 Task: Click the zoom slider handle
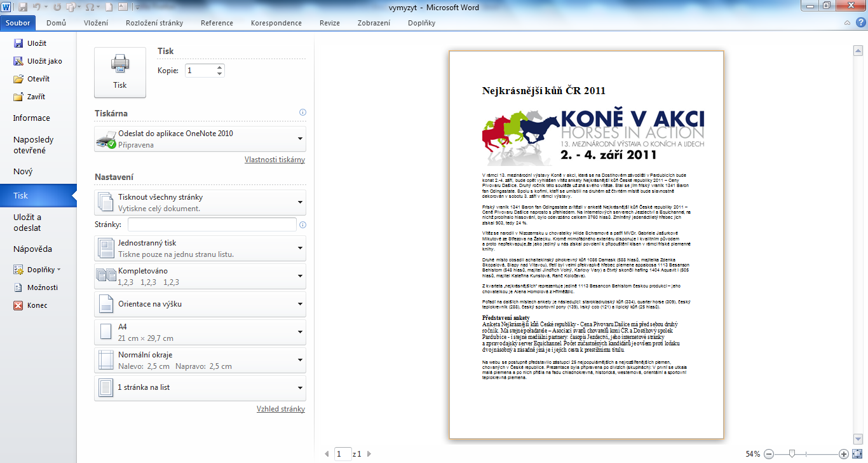(x=792, y=454)
